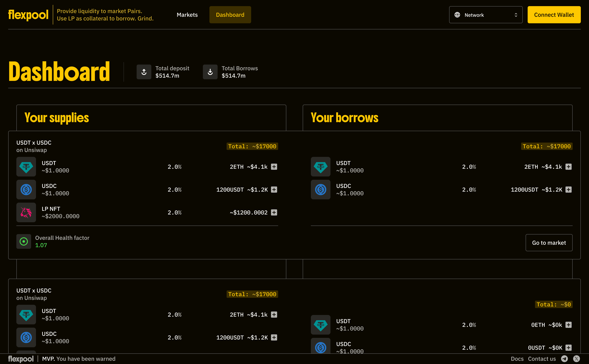The image size is (589, 364).
Task: Click the Overall Health factor indicator icon
Action: coord(24,241)
